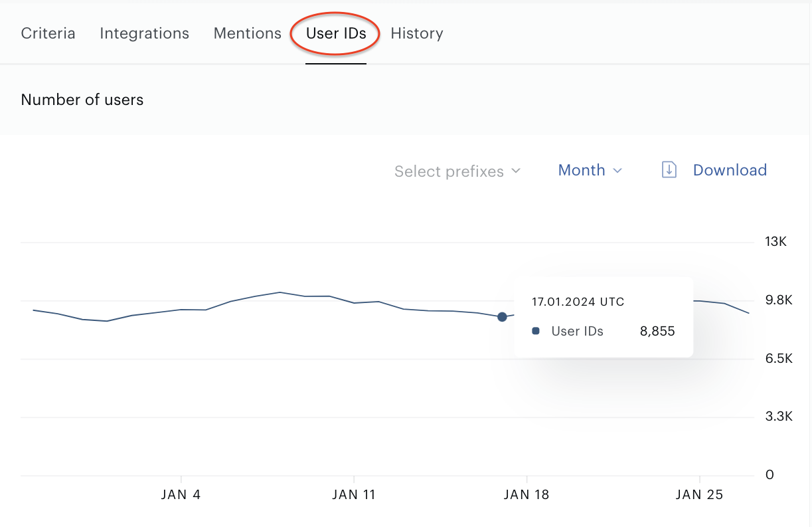Click the 6.5K axis value
Viewport: 812px width, 527px height.
779,359
